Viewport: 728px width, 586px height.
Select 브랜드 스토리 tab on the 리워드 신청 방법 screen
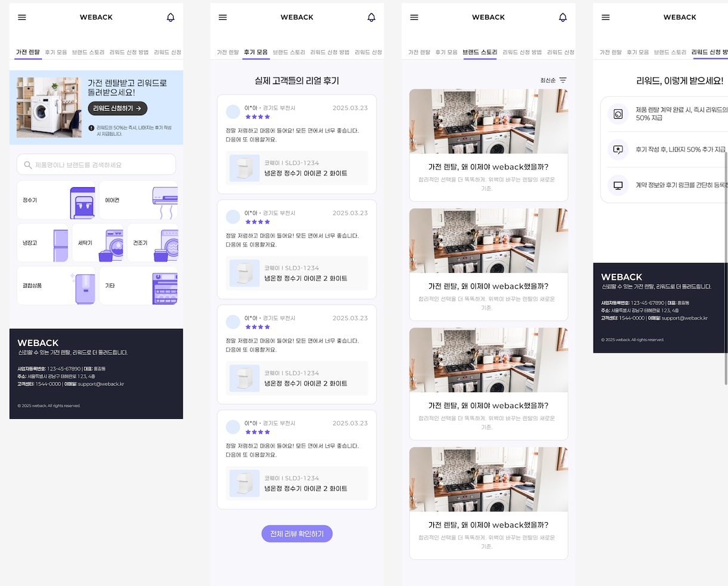670,53
